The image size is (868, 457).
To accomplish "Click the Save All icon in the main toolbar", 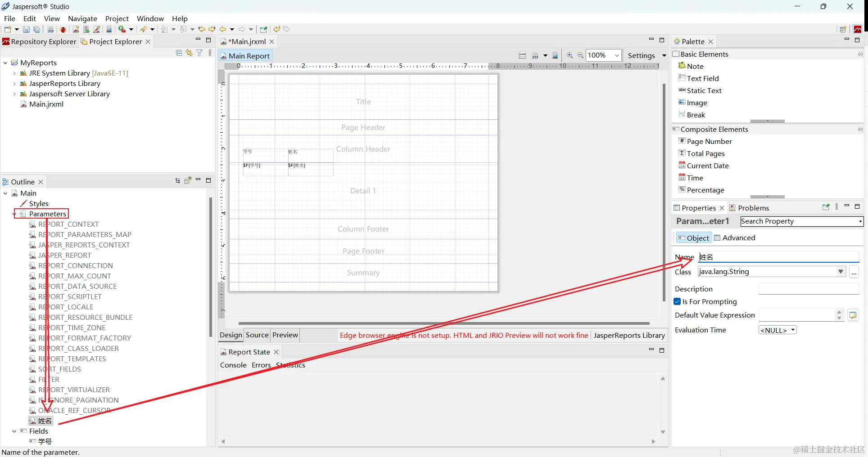I will click(x=37, y=29).
